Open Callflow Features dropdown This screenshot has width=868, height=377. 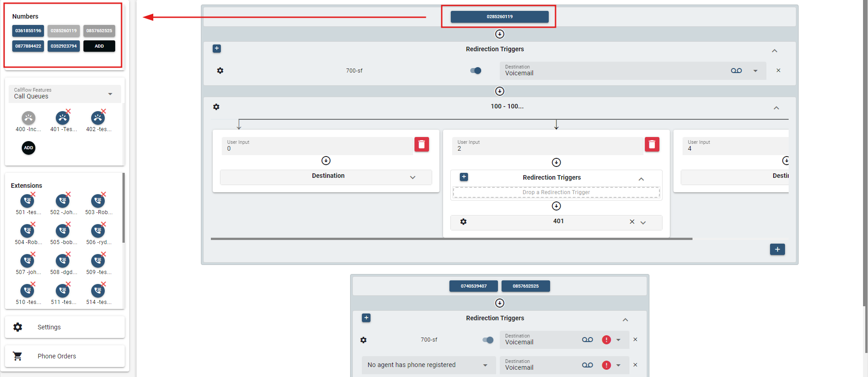(64, 94)
